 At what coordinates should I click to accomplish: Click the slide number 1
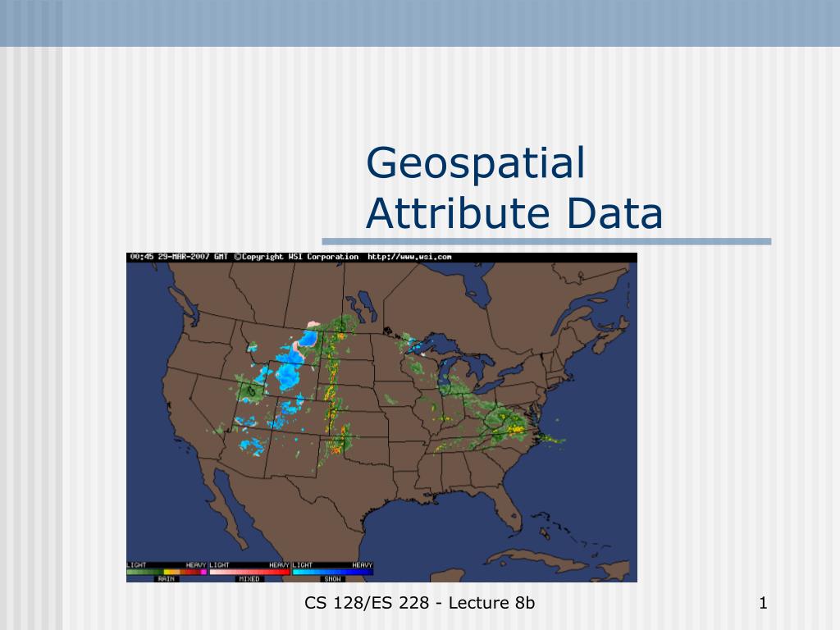(x=764, y=603)
